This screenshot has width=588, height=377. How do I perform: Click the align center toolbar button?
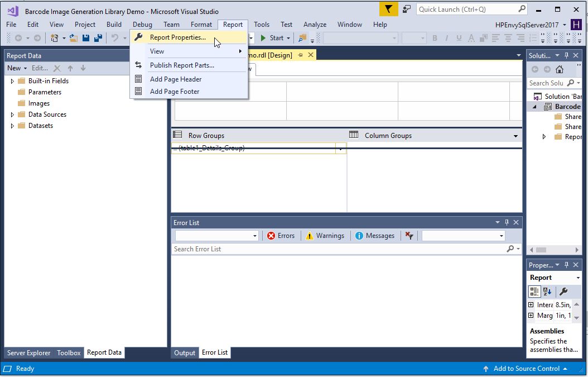pyautogui.click(x=508, y=38)
